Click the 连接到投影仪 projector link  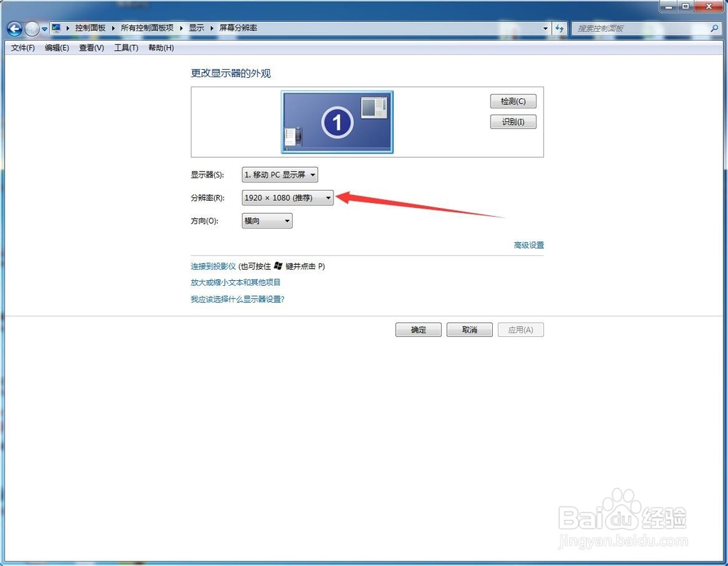point(211,266)
